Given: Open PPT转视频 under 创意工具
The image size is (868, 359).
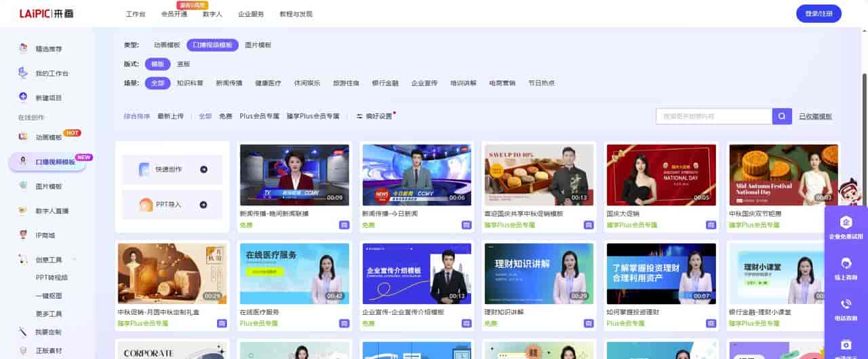Looking at the screenshot, I should [x=52, y=277].
